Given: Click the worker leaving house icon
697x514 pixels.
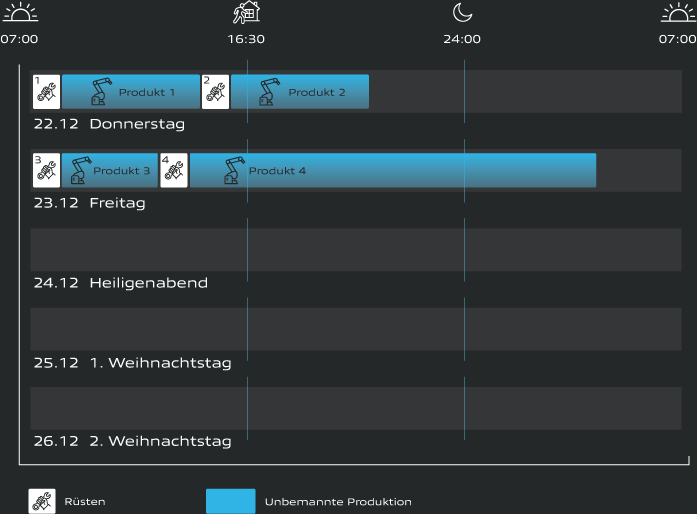Looking at the screenshot, I should (246, 13).
